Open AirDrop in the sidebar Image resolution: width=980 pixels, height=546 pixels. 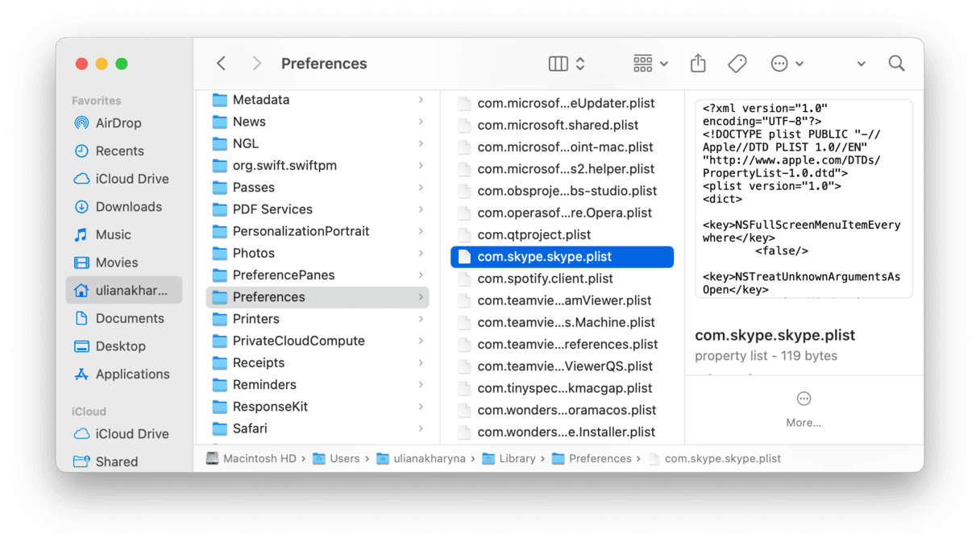point(118,123)
